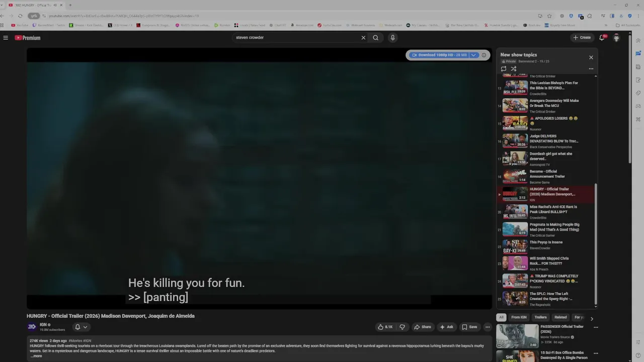Viewport: 644px width, 362px height.
Task: Open the browser sidebar games controller icon
Action: 638,106
